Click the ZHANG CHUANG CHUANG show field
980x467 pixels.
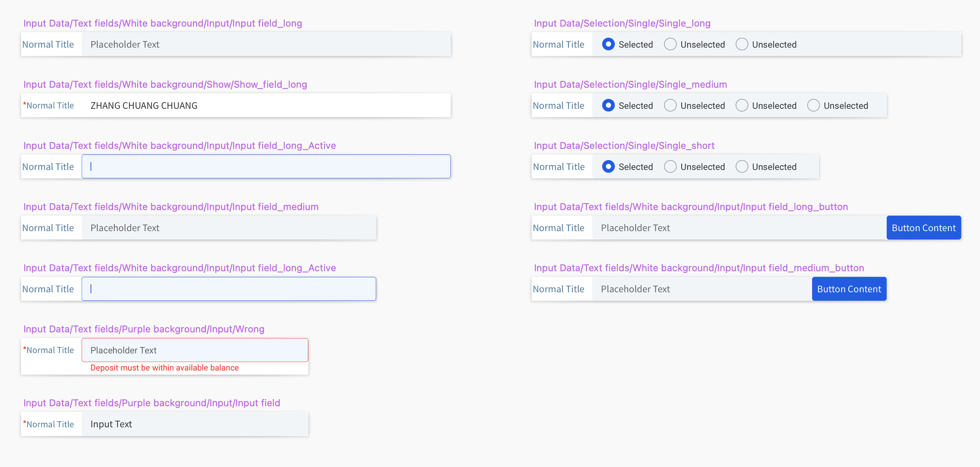(266, 105)
